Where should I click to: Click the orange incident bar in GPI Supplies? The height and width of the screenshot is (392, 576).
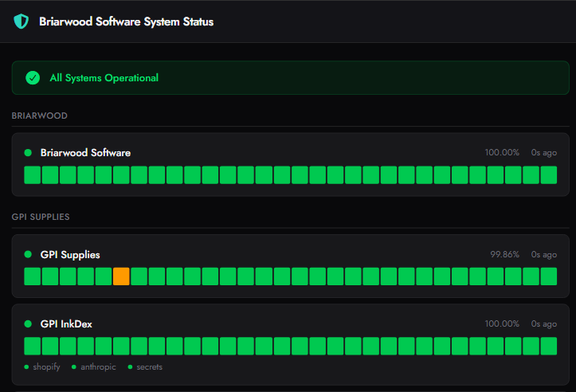tap(121, 276)
